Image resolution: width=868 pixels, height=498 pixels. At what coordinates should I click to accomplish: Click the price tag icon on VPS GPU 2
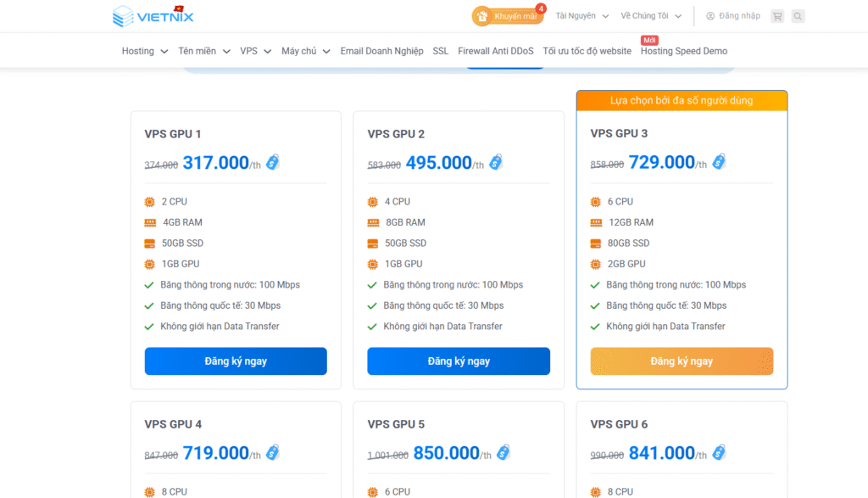point(496,162)
